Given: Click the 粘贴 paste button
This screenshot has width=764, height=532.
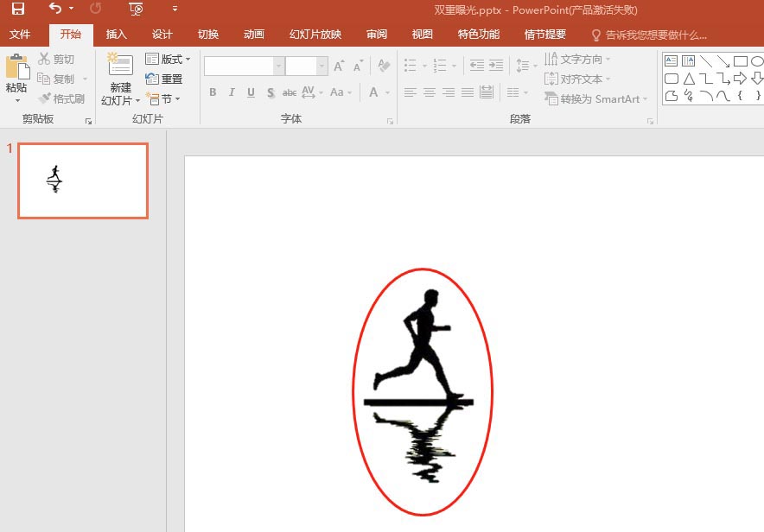Looking at the screenshot, I should pyautogui.click(x=16, y=73).
